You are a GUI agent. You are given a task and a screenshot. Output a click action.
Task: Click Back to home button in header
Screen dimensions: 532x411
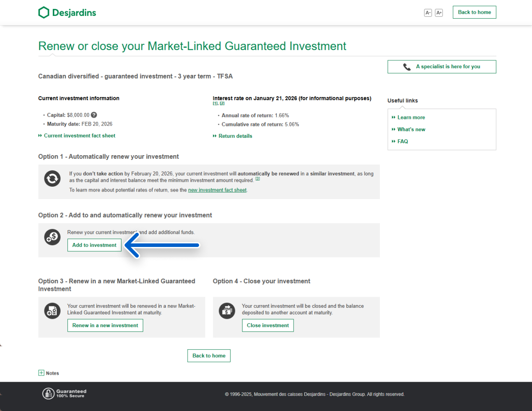(x=474, y=12)
